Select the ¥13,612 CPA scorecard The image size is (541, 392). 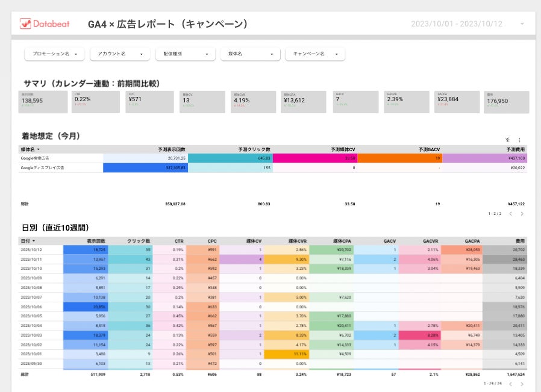click(303, 102)
